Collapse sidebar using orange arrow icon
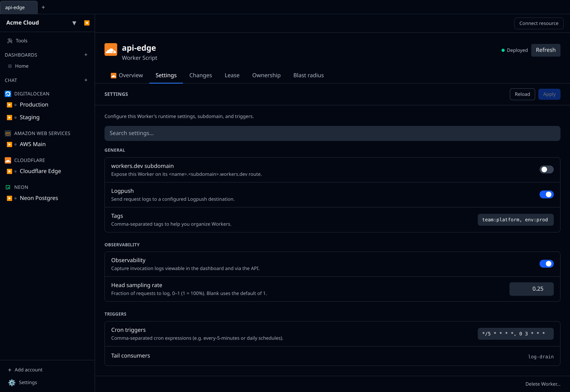Image resolution: width=570 pixels, height=392 pixels. point(87,23)
